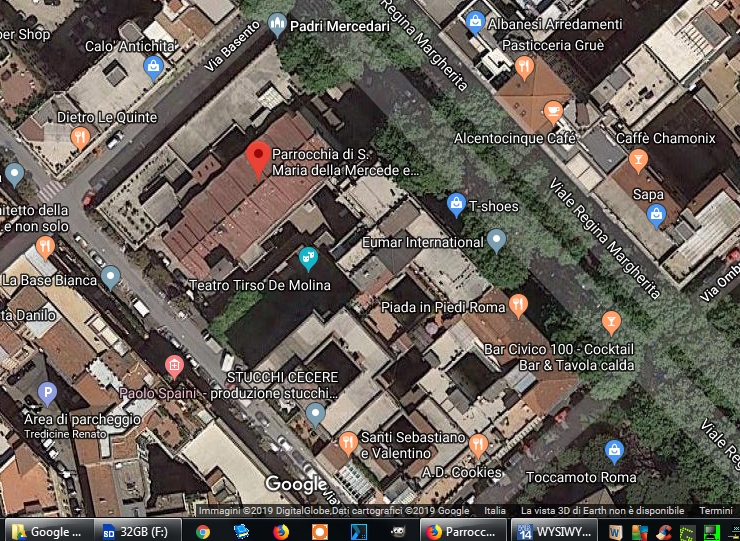Open the Albanesi Arredamenti shopping pin

(475, 22)
